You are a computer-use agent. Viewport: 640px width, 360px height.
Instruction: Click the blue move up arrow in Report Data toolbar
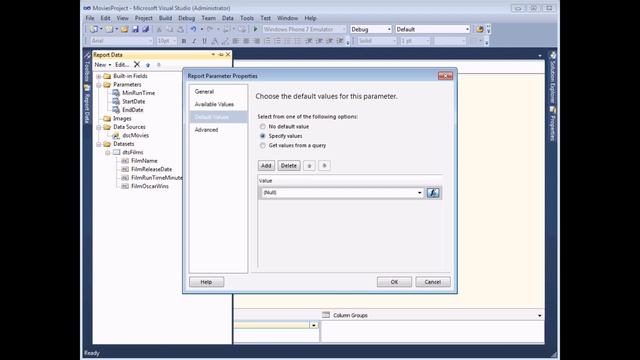(148, 65)
